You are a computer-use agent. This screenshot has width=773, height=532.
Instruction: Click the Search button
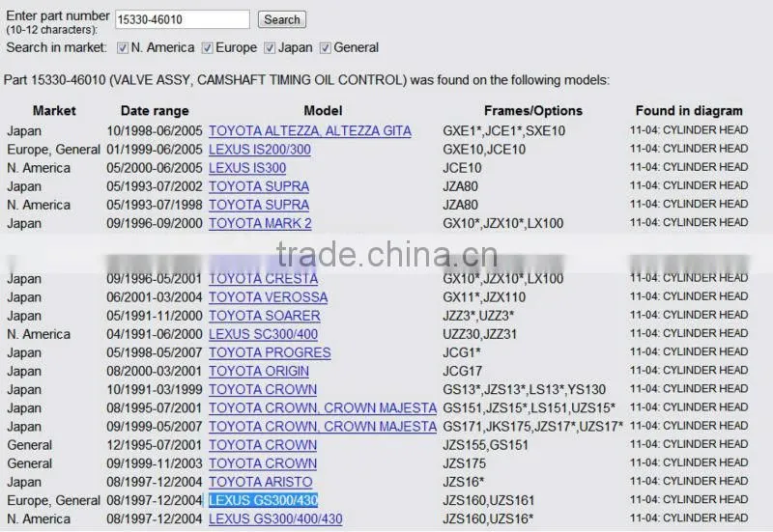pos(282,19)
